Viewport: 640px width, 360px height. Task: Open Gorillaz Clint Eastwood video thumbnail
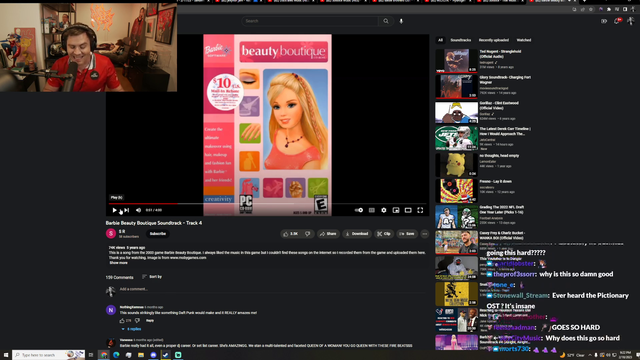456,112
